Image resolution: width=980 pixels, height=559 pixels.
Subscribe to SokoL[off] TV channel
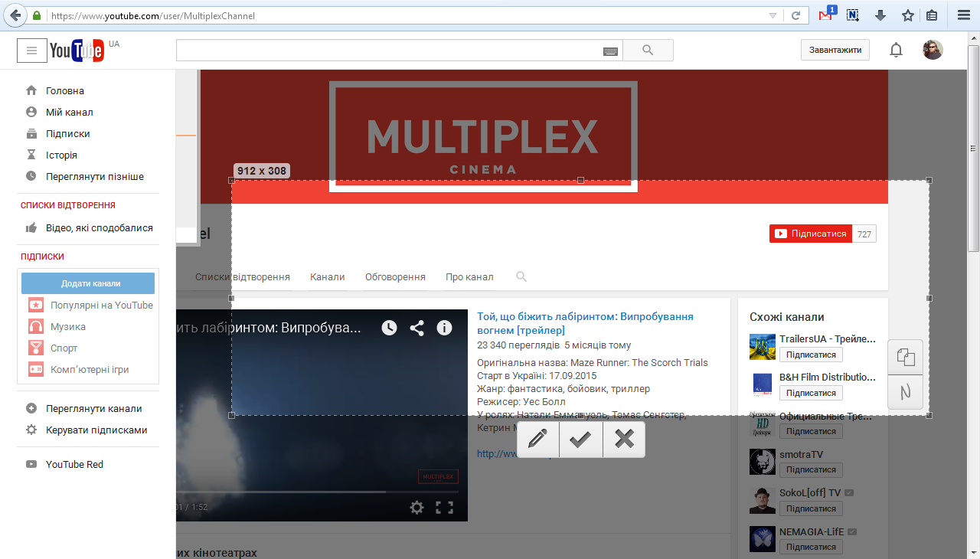[811, 508]
